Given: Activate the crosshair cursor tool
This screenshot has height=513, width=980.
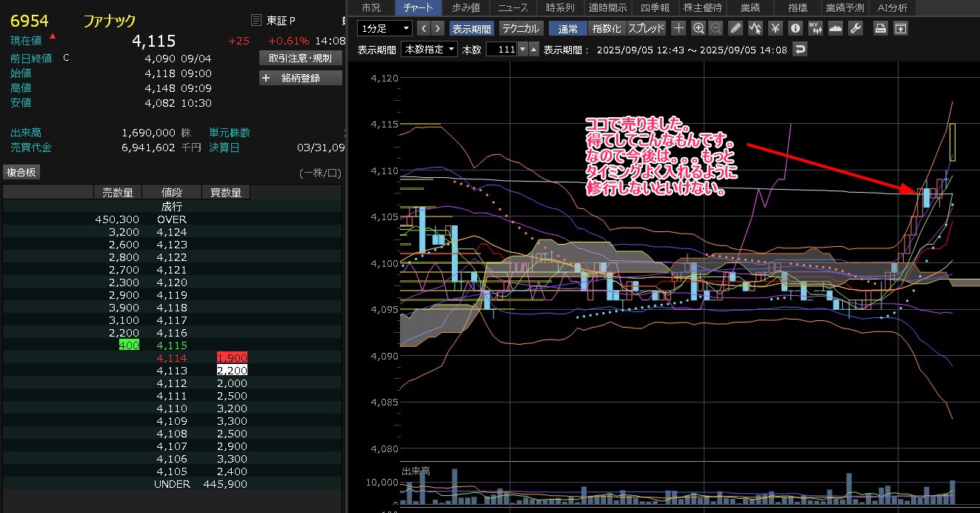Looking at the screenshot, I should (x=679, y=28).
